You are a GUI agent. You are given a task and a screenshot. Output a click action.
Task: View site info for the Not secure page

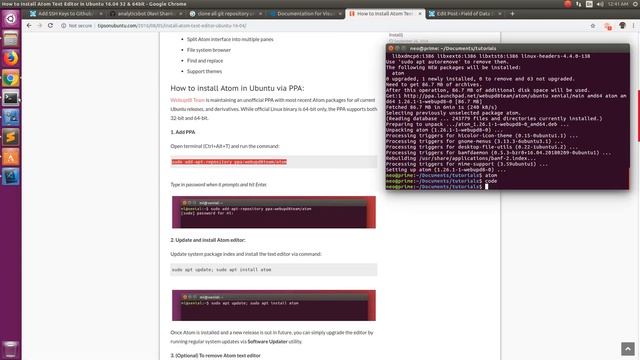point(76,25)
